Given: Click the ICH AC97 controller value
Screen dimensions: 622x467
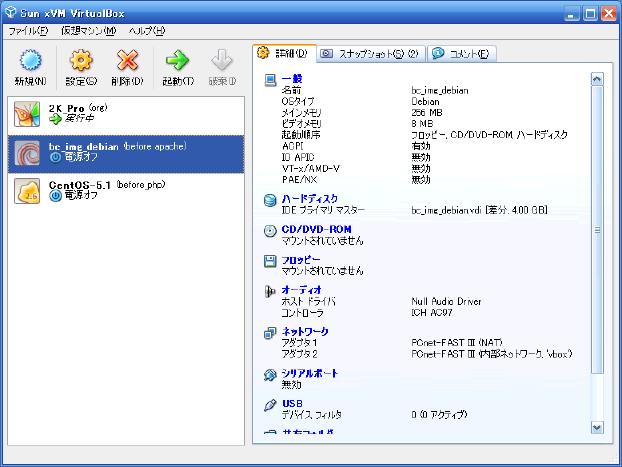Looking at the screenshot, I should click(432, 313).
